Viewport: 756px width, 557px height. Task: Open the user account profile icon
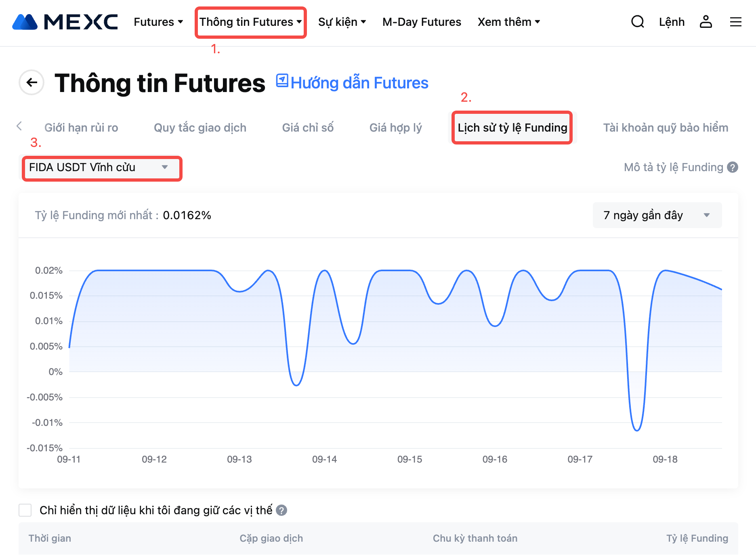706,22
